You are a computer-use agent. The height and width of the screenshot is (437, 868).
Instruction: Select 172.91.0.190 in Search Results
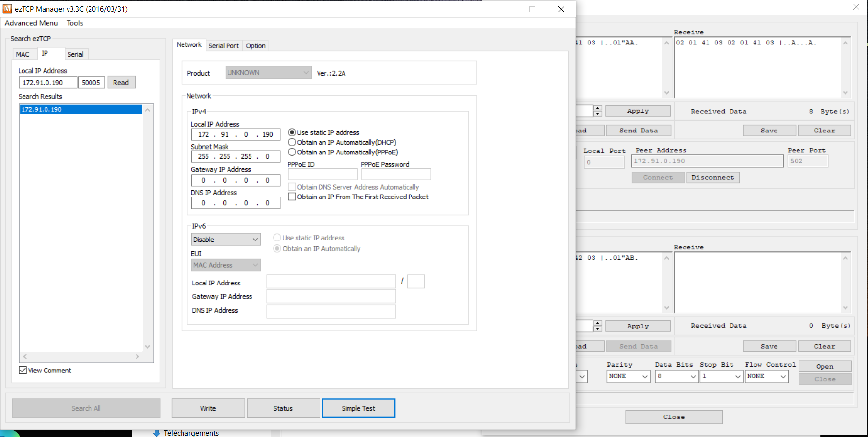pos(81,109)
